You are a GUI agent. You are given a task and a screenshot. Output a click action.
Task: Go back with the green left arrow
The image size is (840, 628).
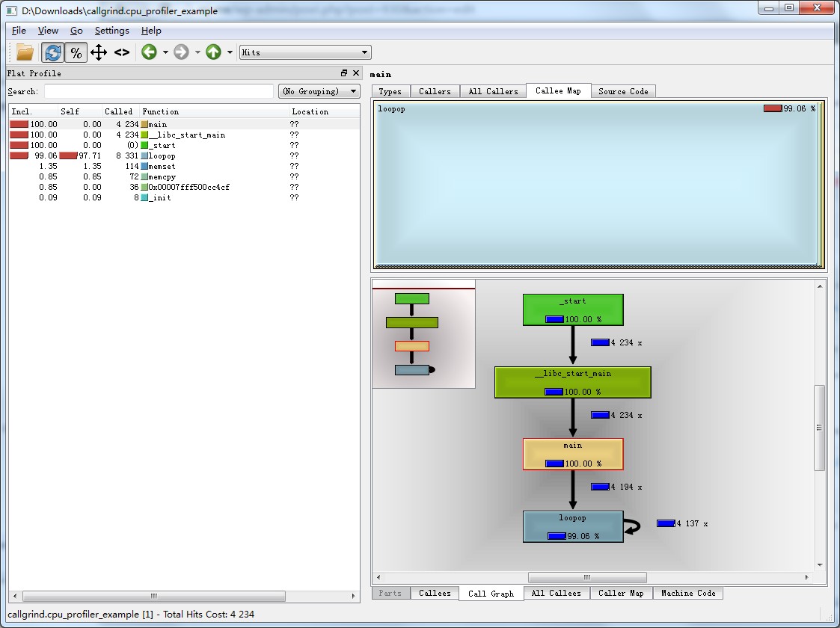coord(149,52)
